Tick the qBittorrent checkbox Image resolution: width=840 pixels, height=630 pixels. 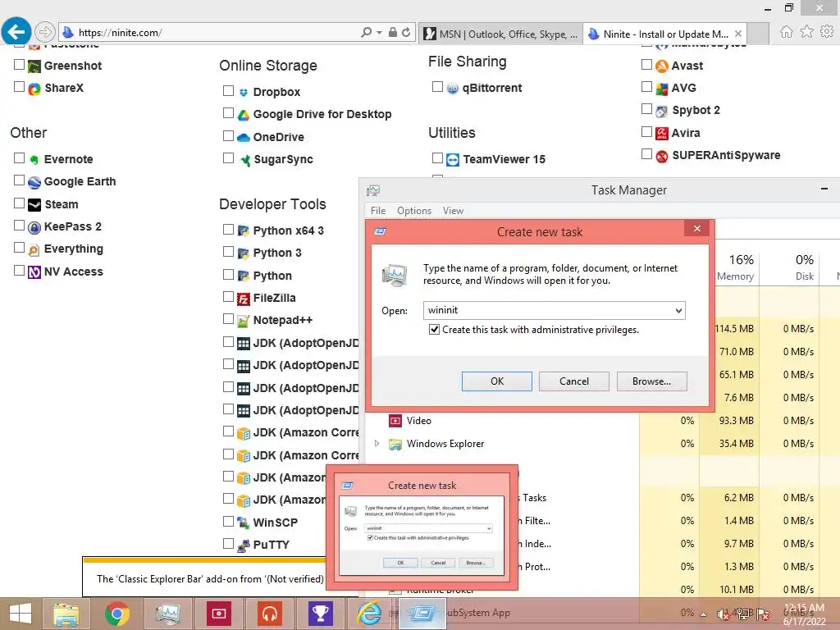click(x=437, y=86)
